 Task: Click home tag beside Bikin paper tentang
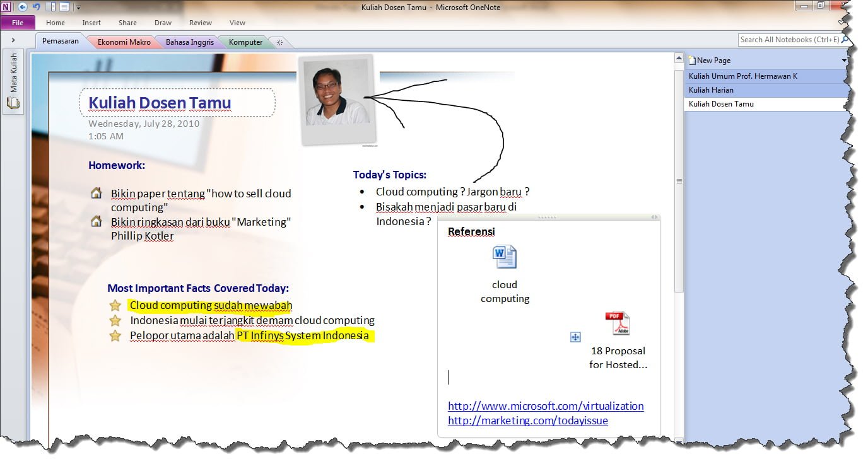(x=97, y=193)
